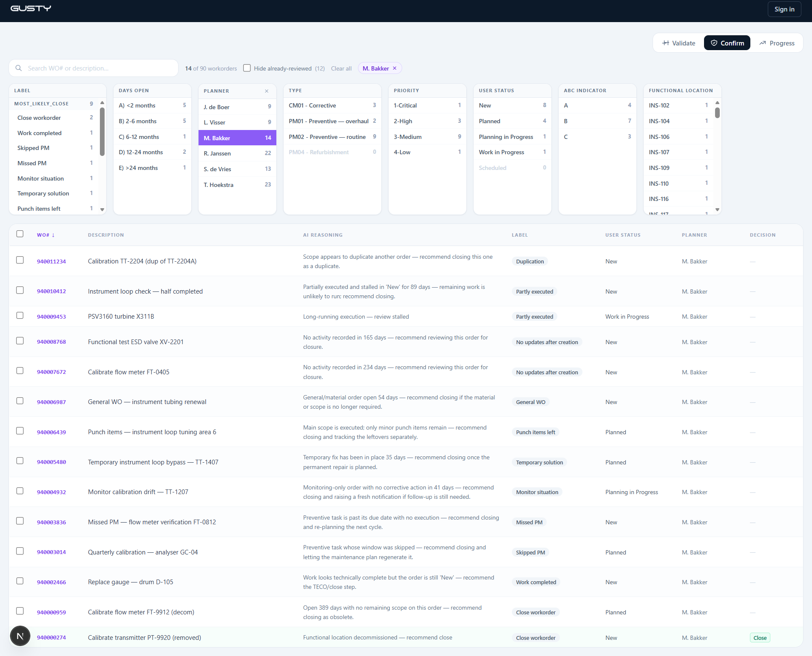The width and height of the screenshot is (812, 656).
Task: Filter ABC indicator B
Action: [597, 121]
